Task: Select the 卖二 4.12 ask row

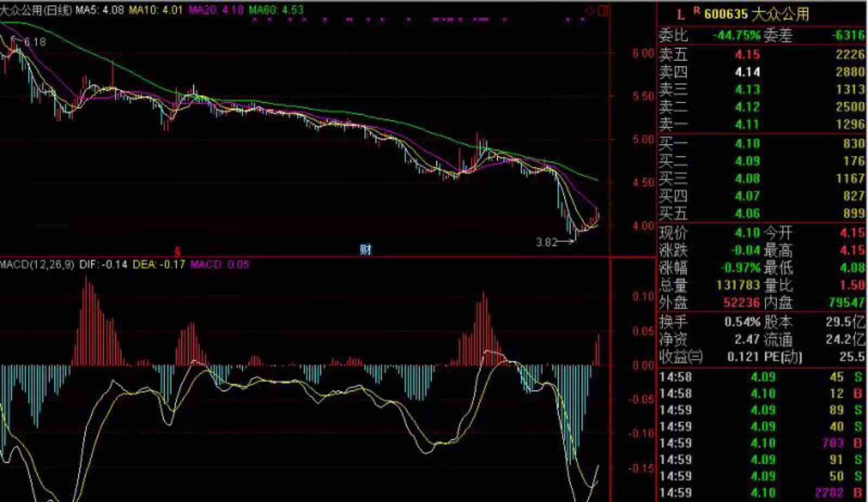Action: click(x=762, y=107)
